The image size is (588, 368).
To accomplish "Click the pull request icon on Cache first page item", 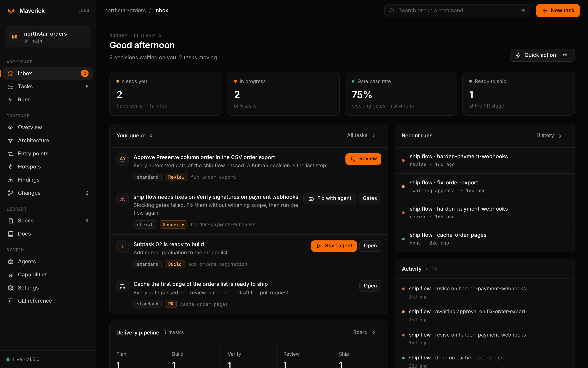I will pyautogui.click(x=122, y=286).
